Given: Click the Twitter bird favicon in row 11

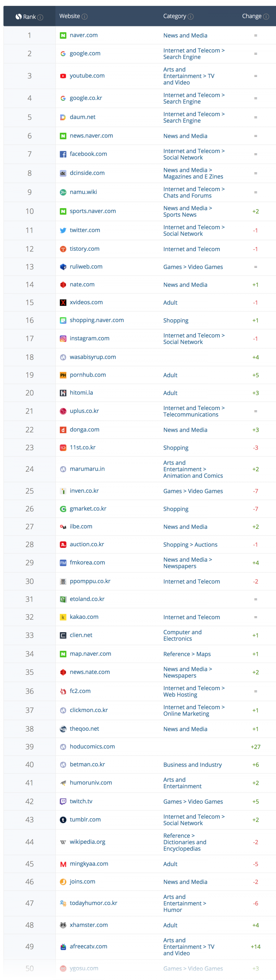Looking at the screenshot, I should click(63, 230).
